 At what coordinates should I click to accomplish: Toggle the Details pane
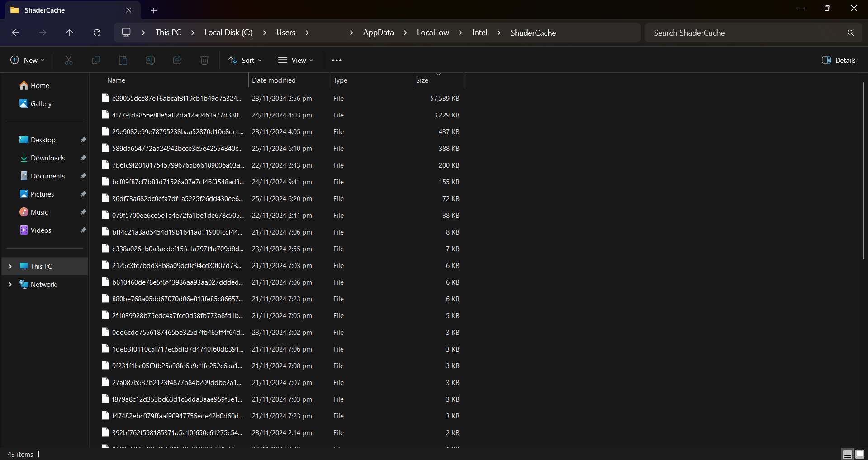(839, 60)
